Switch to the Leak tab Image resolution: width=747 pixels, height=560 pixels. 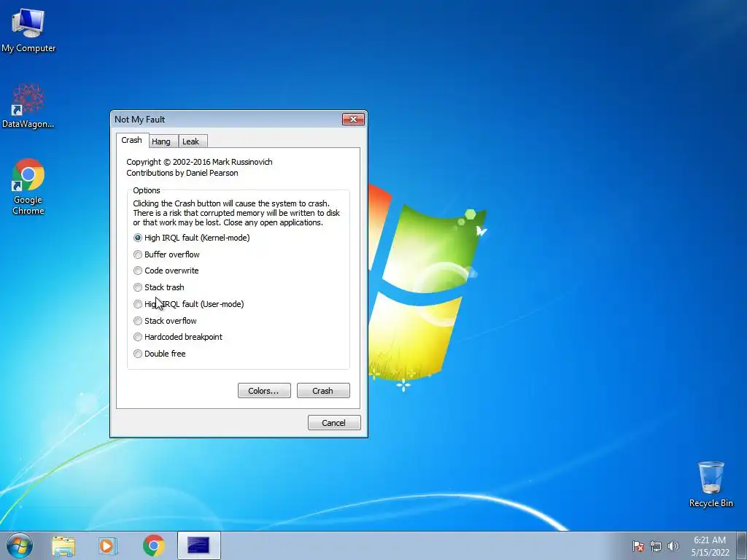(x=191, y=141)
